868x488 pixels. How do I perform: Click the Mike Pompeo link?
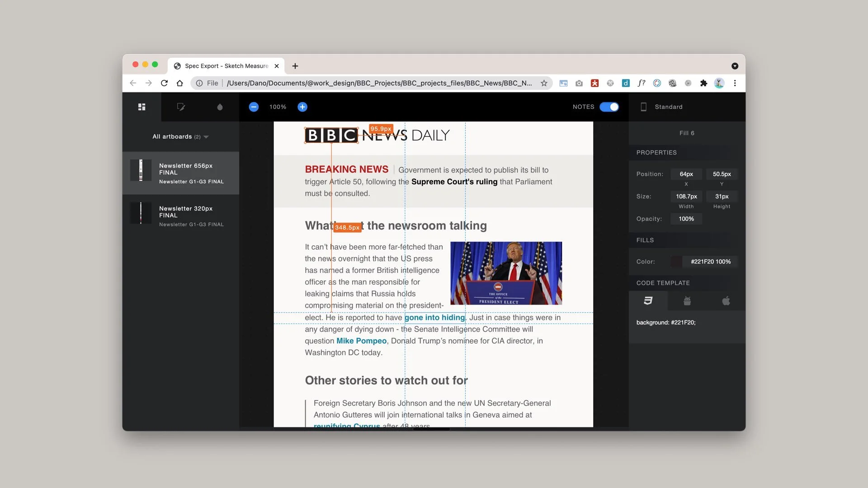tap(361, 341)
